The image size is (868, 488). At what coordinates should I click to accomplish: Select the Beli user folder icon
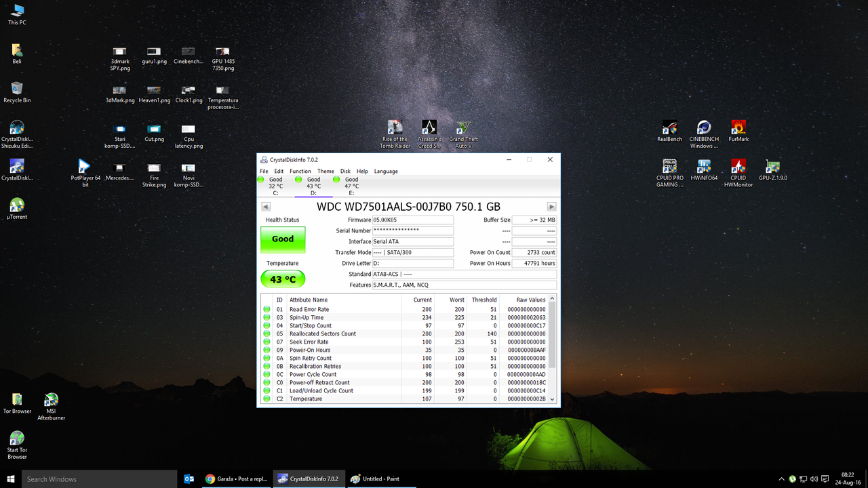(17, 54)
